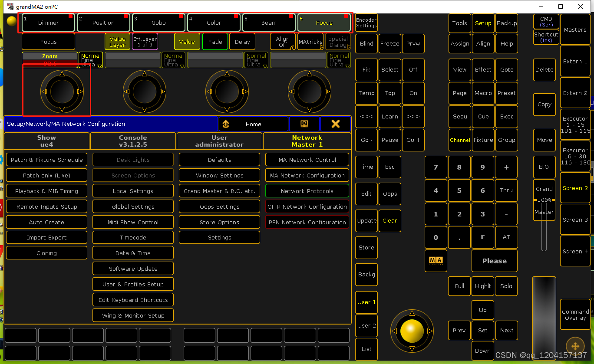This screenshot has height=364, width=594.
Task: Select the Dimmer preset type tab
Action: click(x=48, y=23)
